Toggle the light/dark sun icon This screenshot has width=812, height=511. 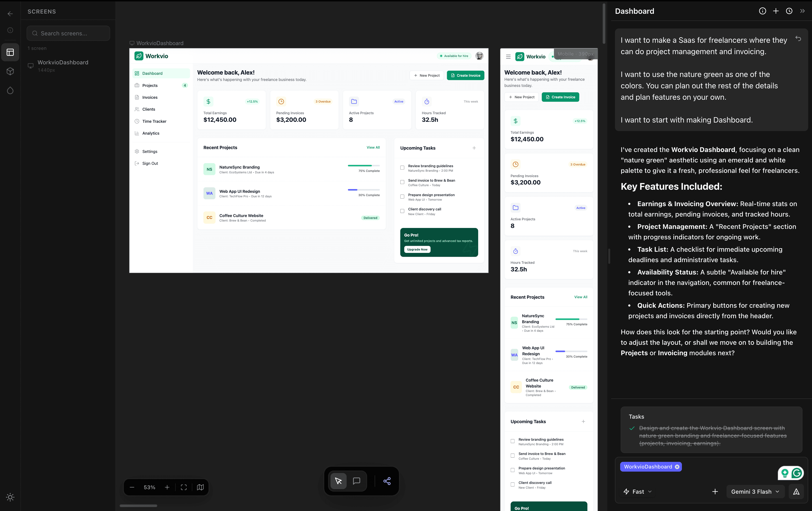coord(10,497)
